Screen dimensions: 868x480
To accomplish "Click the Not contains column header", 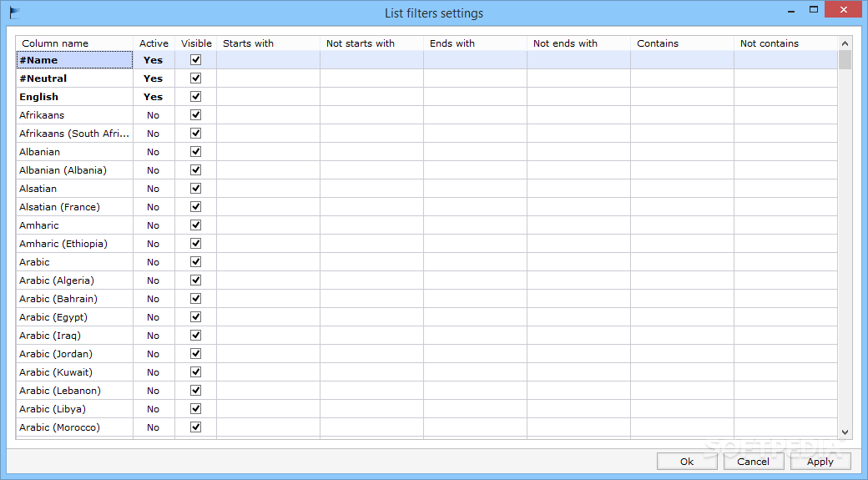I will pyautogui.click(x=786, y=43).
